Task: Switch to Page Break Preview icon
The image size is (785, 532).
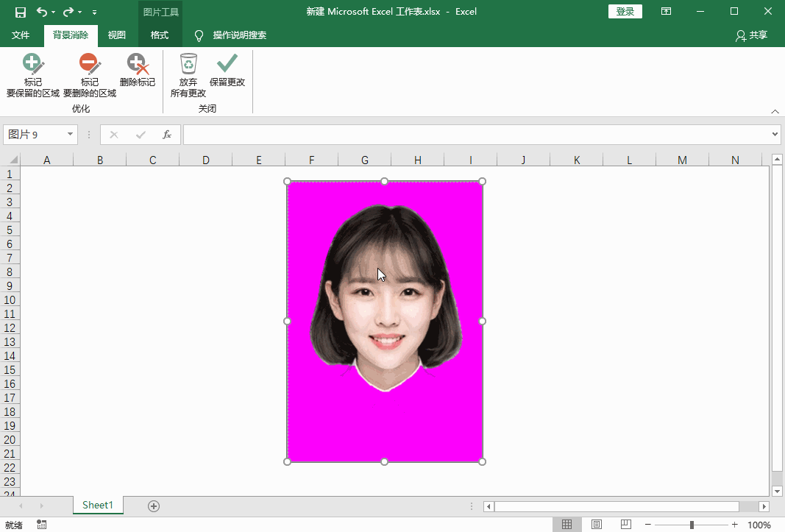Action: (x=626, y=525)
